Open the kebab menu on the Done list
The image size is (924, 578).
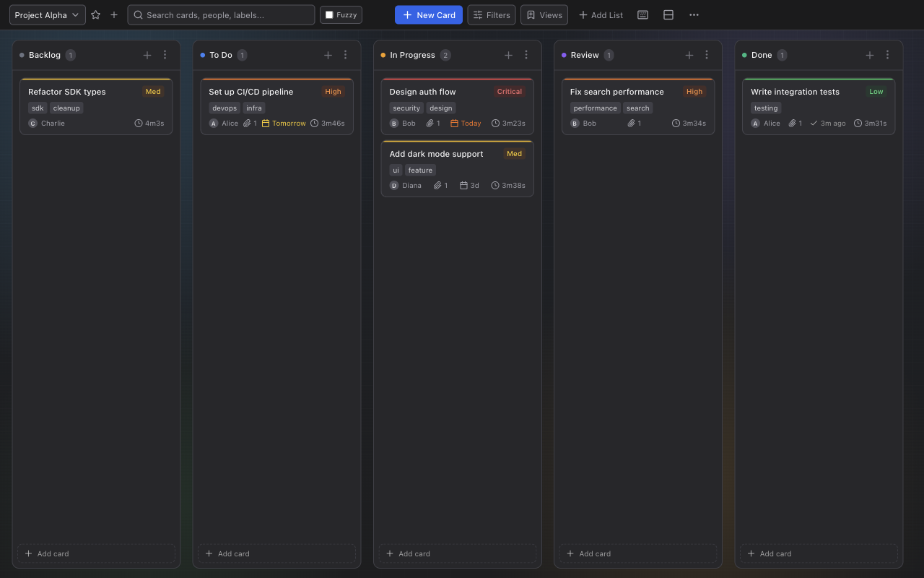(x=887, y=55)
